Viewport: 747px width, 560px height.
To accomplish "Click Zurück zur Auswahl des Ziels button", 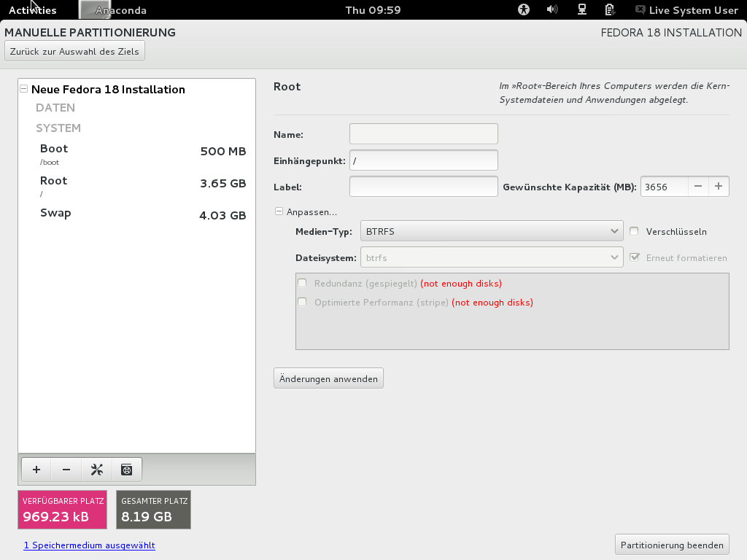I will point(75,52).
